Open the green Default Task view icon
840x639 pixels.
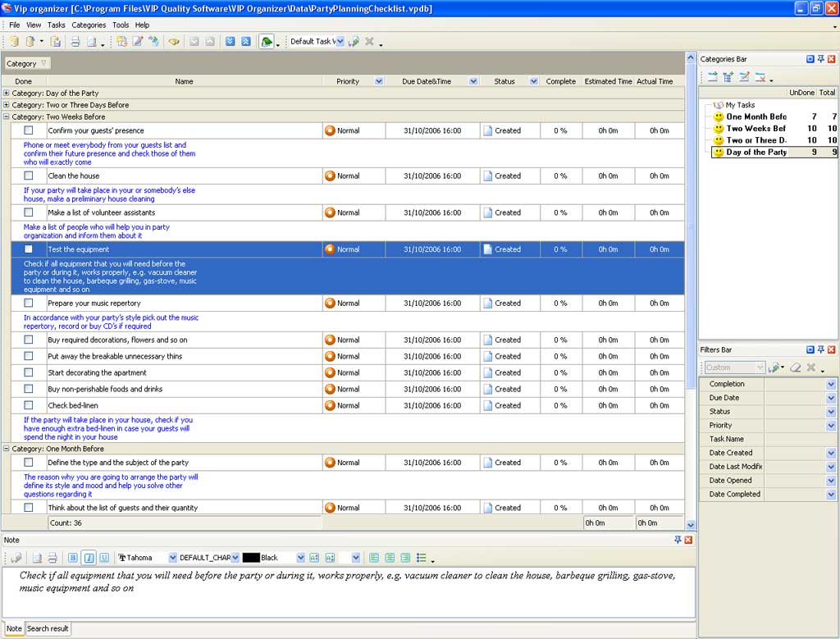coord(267,41)
